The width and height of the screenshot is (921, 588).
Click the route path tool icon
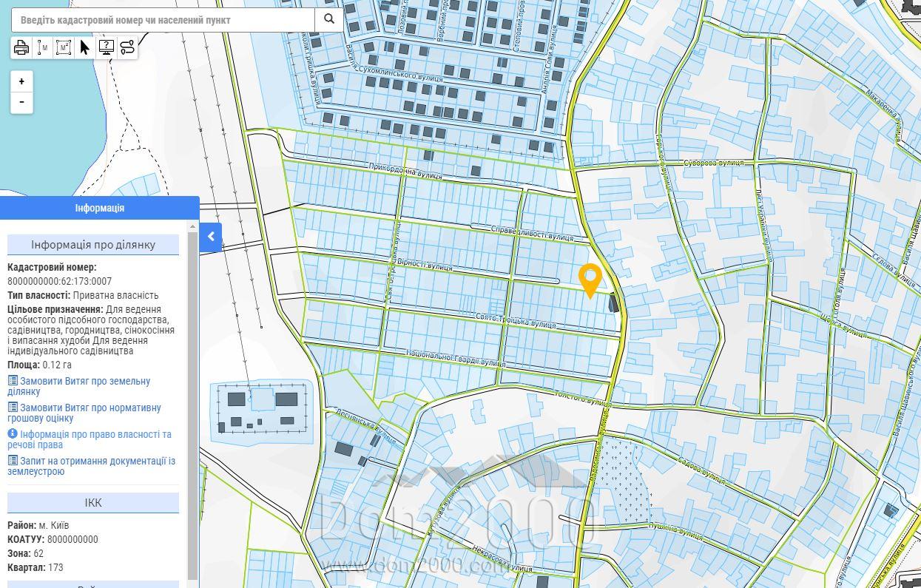(x=127, y=48)
